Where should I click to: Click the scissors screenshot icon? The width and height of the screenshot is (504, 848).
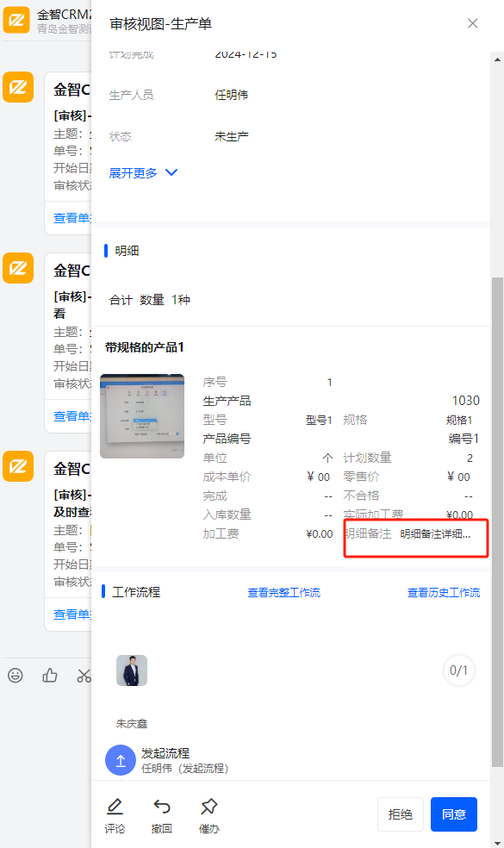[x=84, y=675]
